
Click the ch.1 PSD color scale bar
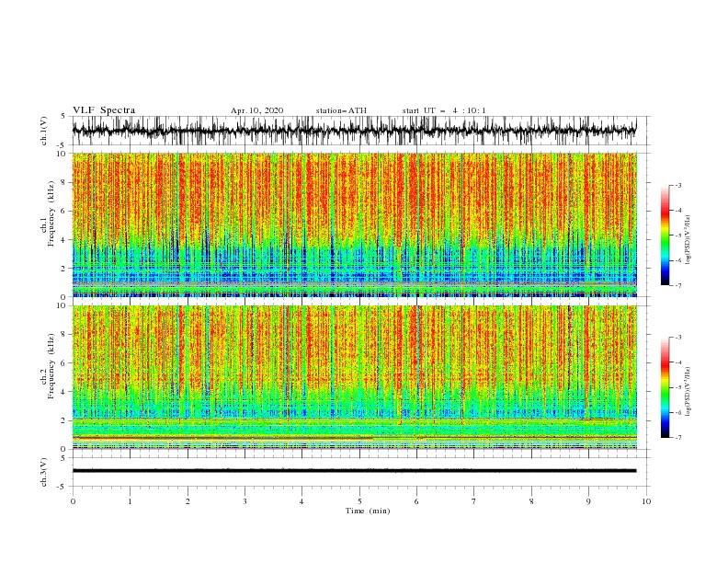coord(665,236)
